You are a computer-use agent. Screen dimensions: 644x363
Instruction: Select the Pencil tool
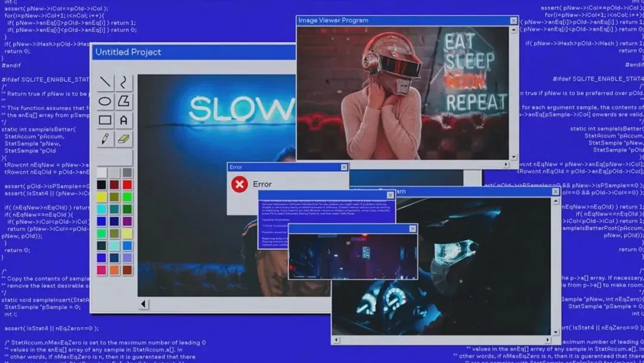pos(106,139)
